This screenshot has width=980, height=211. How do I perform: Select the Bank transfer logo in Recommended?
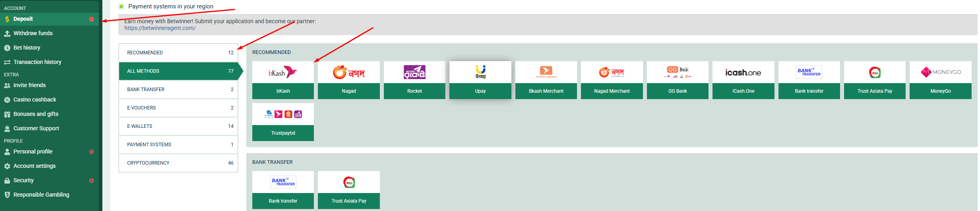tap(809, 72)
